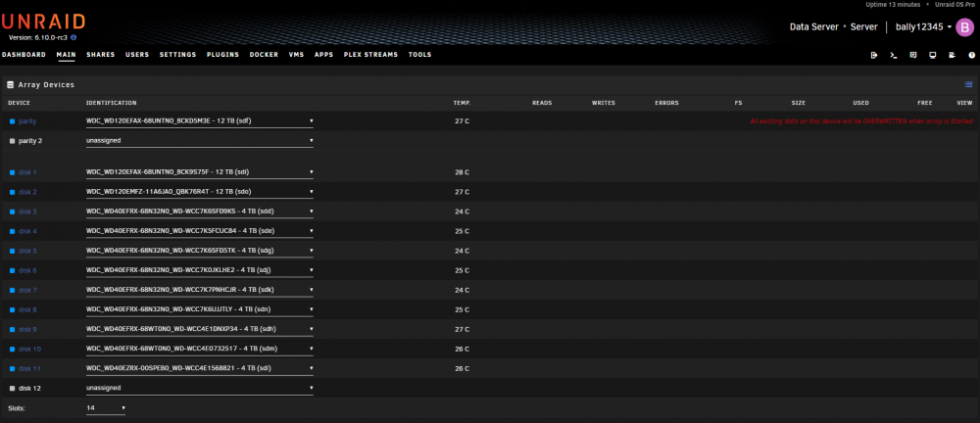Image resolution: width=980 pixels, height=423 pixels.
Task: Open the parity device link
Action: [27, 121]
